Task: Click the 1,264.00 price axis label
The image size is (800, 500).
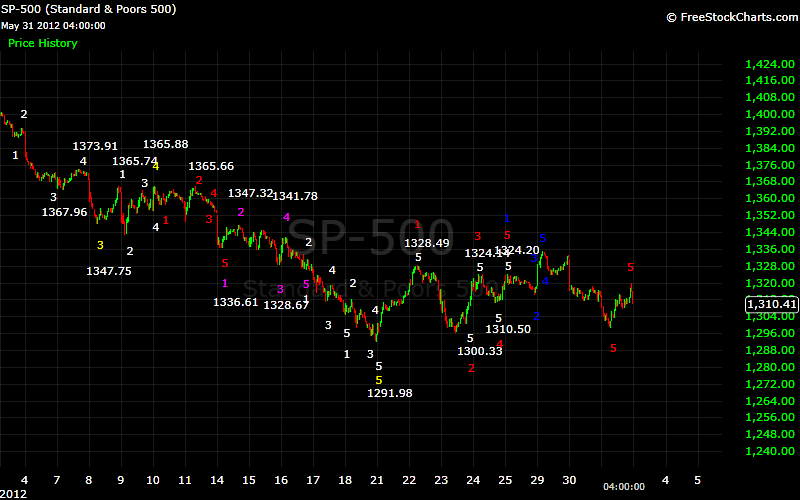Action: click(x=770, y=401)
